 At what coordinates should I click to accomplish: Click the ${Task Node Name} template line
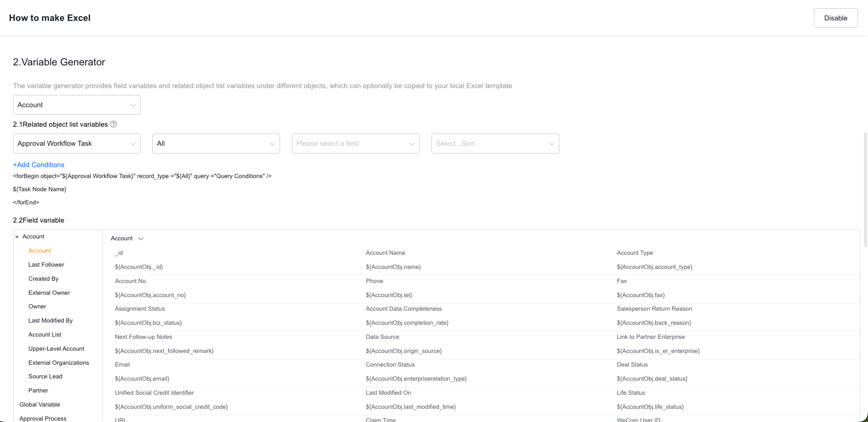tap(40, 189)
